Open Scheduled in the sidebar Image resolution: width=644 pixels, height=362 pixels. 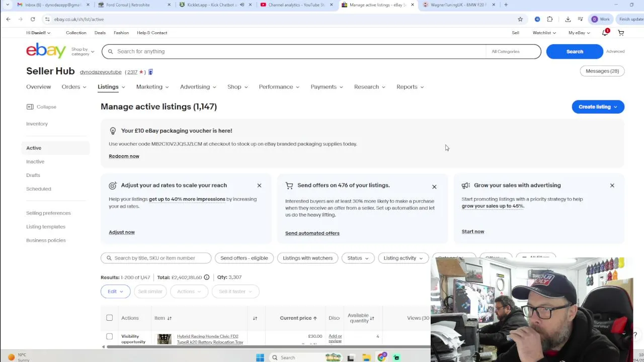point(39,189)
